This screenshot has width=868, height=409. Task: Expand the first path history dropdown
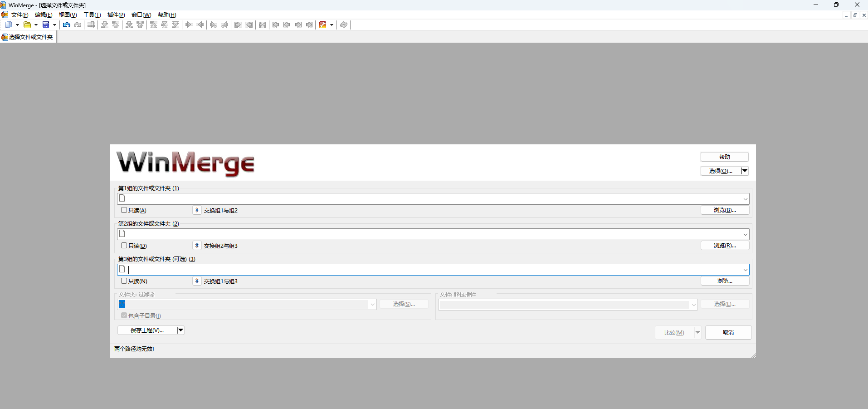745,199
